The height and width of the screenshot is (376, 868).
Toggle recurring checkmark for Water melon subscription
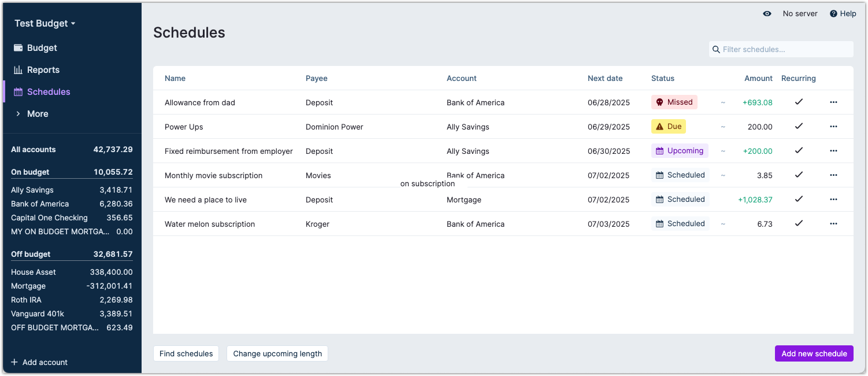click(799, 223)
